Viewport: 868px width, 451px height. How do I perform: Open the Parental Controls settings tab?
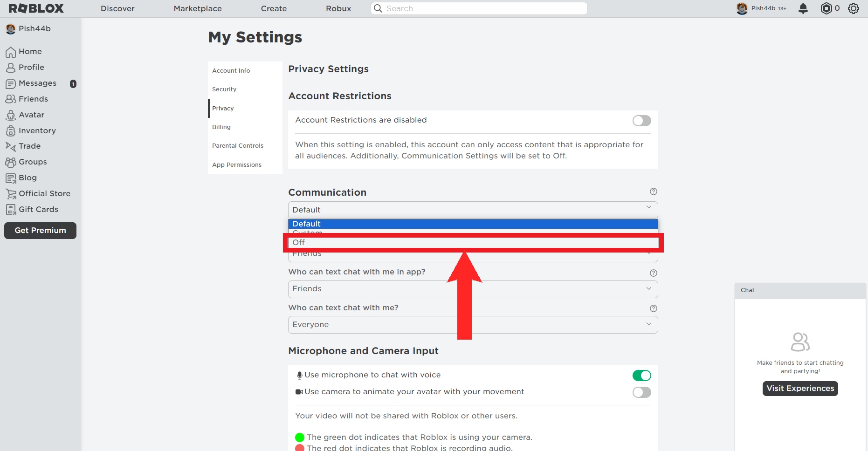[x=238, y=146]
